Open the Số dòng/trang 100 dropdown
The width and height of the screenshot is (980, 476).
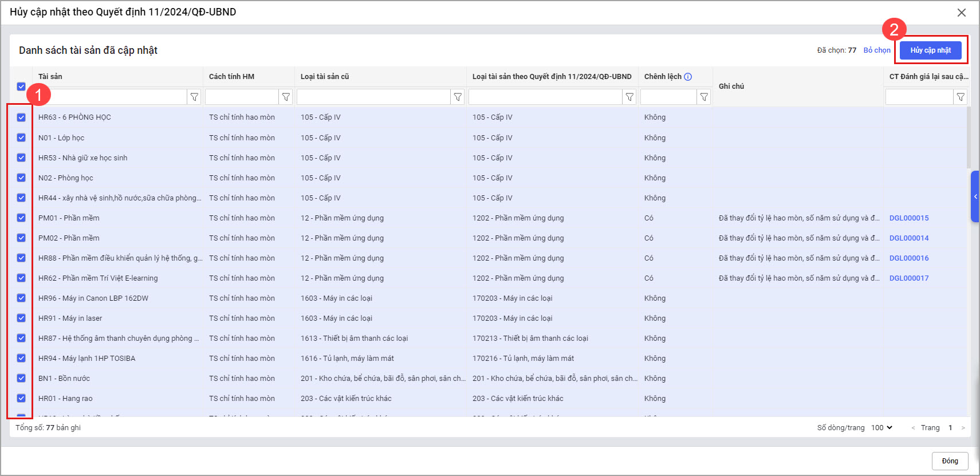pyautogui.click(x=881, y=428)
